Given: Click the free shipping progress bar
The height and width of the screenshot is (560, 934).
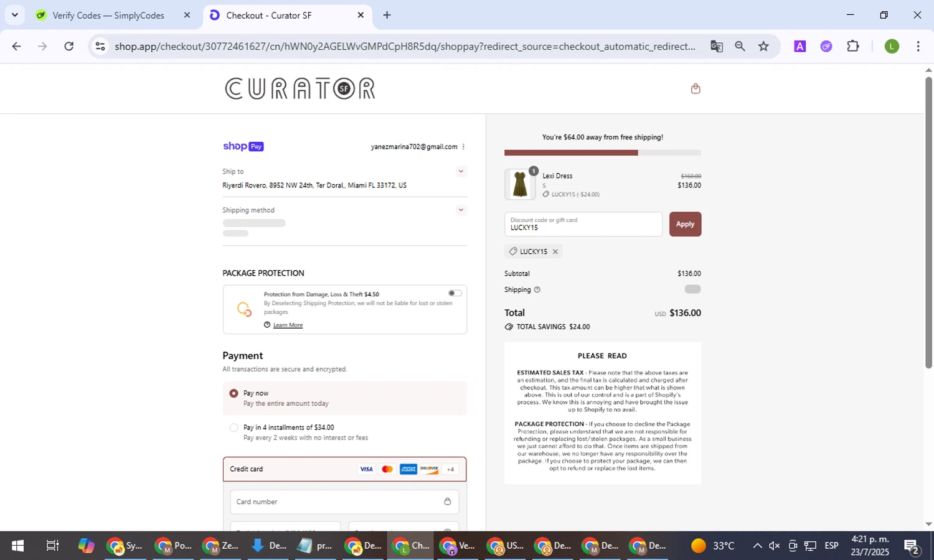Looking at the screenshot, I should (602, 152).
